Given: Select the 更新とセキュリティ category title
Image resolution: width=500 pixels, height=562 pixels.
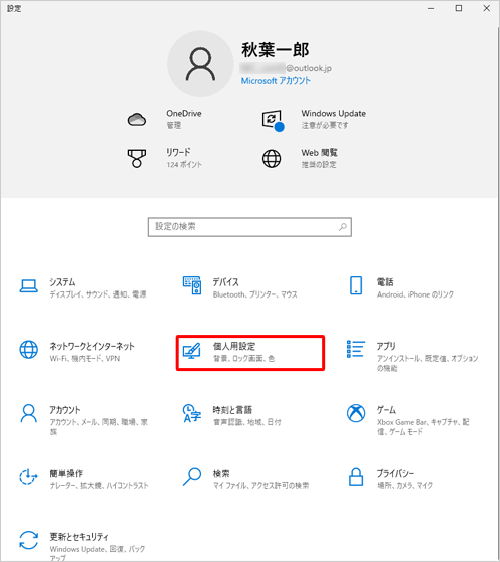Looking at the screenshot, I should tap(79, 537).
